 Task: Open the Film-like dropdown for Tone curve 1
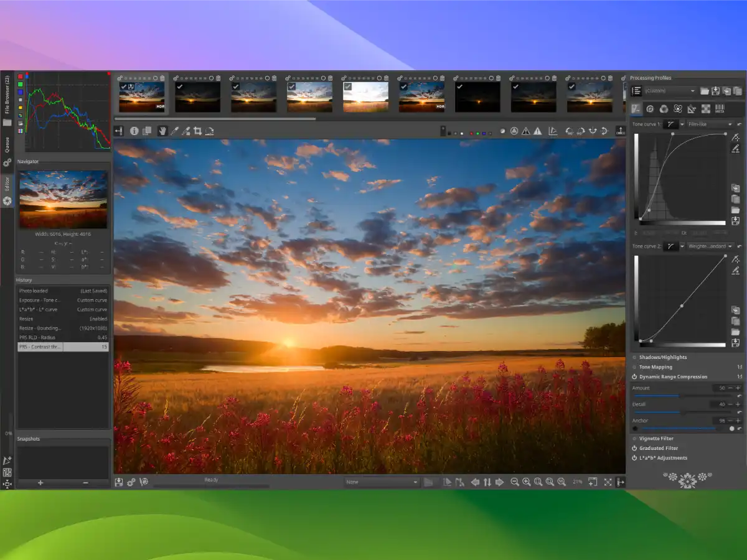pyautogui.click(x=710, y=124)
